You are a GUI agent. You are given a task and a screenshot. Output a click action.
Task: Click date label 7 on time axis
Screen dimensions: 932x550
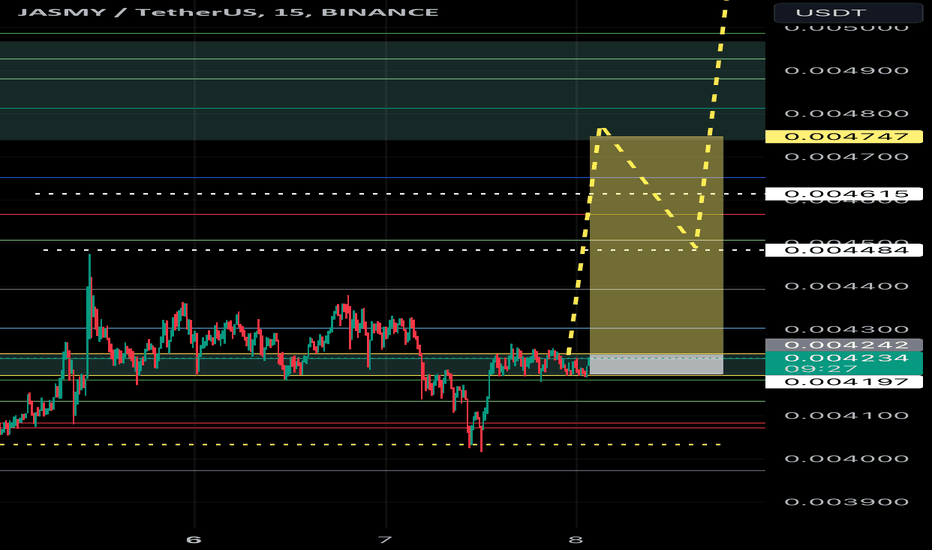click(x=385, y=540)
